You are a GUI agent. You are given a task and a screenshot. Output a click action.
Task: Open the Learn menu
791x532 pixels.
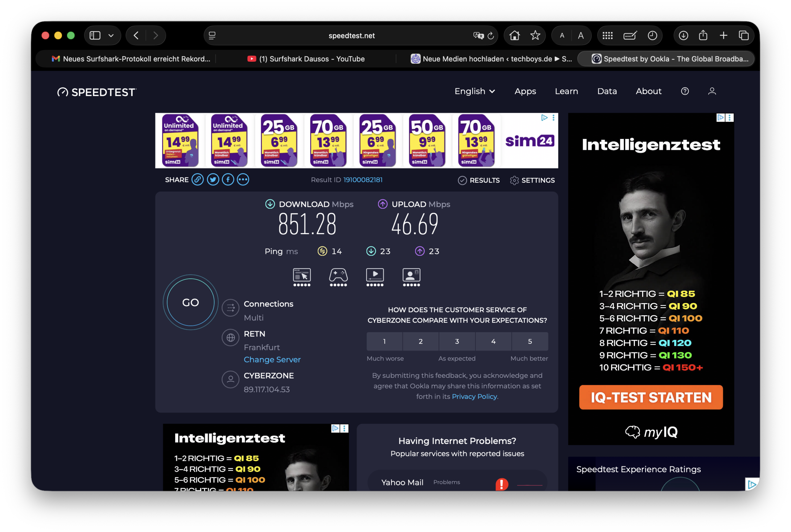(x=566, y=91)
